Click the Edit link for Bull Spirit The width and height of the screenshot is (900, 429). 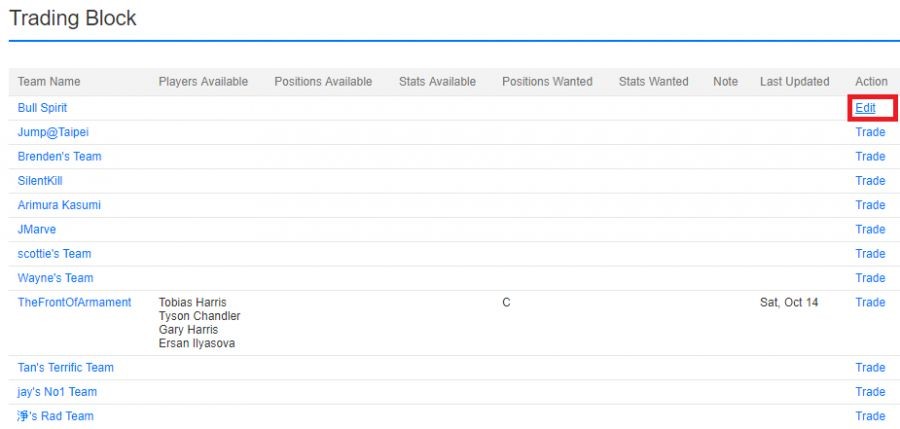(865, 108)
